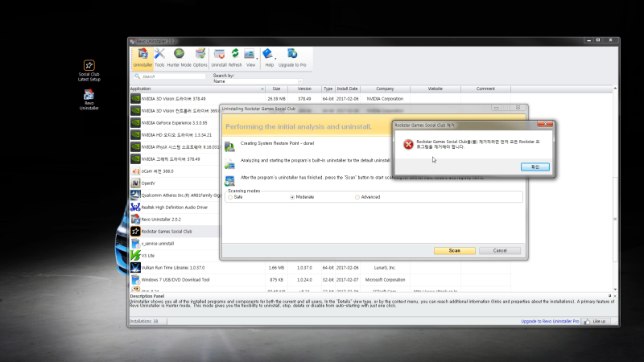The image size is (644, 362).
Task: Sort list by Version column header
Action: pyautogui.click(x=304, y=88)
